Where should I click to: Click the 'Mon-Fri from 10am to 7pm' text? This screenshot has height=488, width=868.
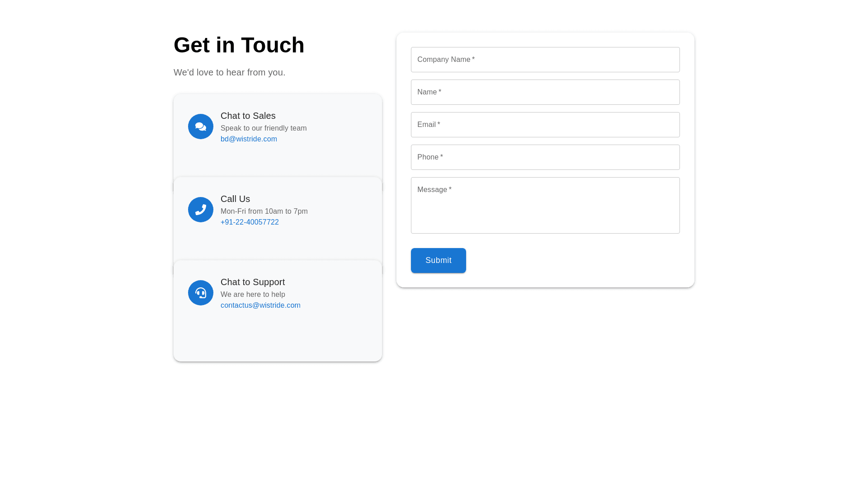(x=264, y=211)
